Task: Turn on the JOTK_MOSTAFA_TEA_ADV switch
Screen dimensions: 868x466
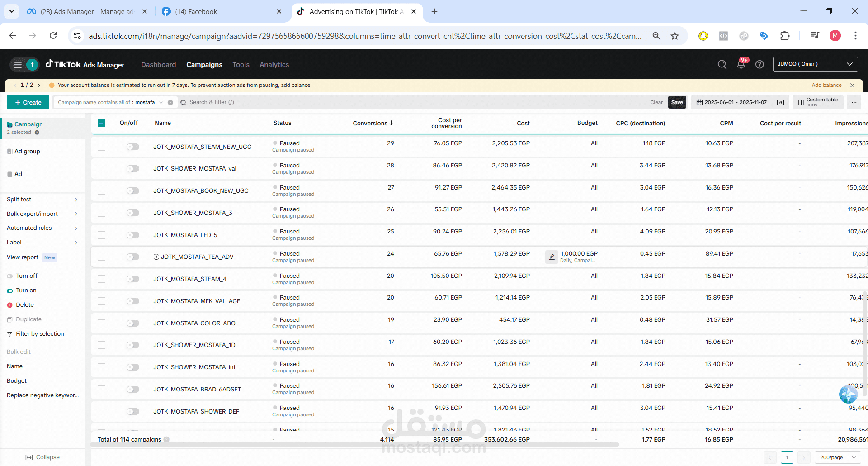Action: tap(132, 257)
